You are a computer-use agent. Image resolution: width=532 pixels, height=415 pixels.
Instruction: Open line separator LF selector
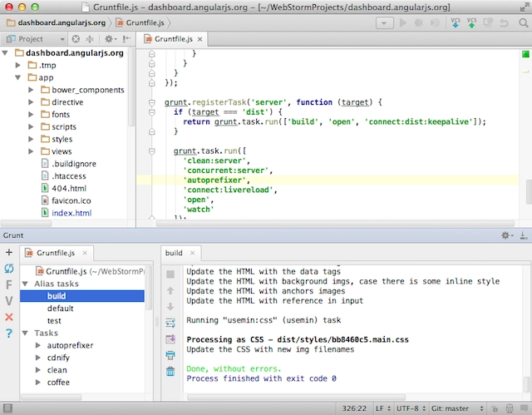(382, 408)
